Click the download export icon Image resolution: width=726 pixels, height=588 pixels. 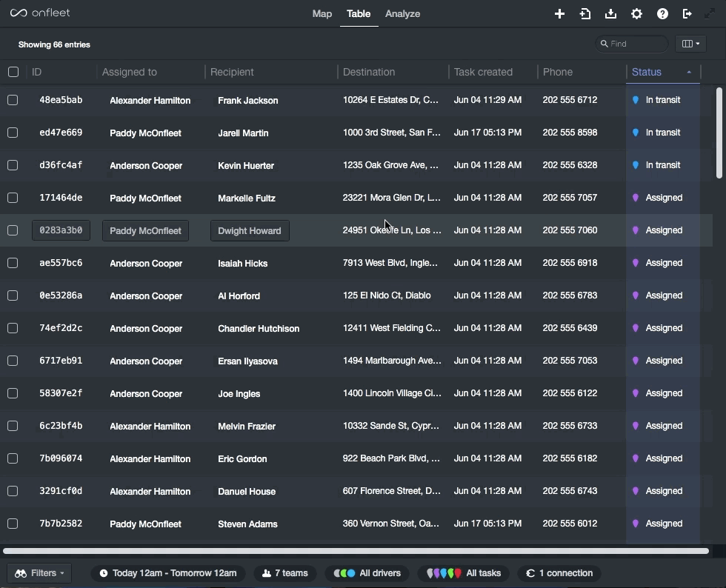point(610,14)
